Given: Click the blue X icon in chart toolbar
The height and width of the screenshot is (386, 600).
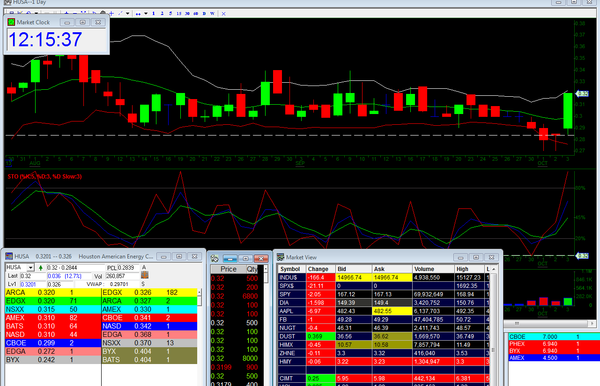Looking at the screenshot, I should [223, 14].
